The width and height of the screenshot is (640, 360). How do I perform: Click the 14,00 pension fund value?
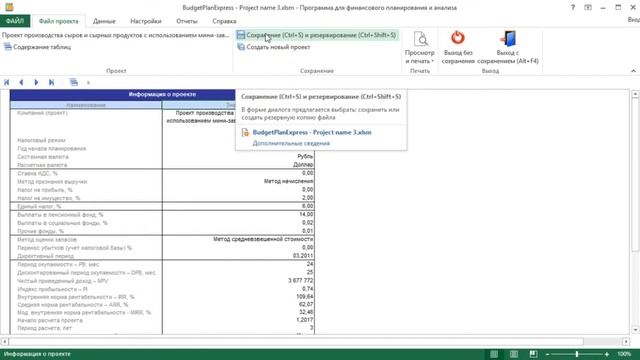pyautogui.click(x=306, y=214)
